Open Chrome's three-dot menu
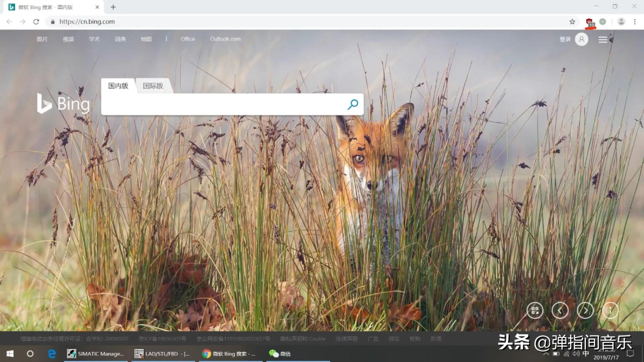This screenshot has height=362, width=644. 635,22
